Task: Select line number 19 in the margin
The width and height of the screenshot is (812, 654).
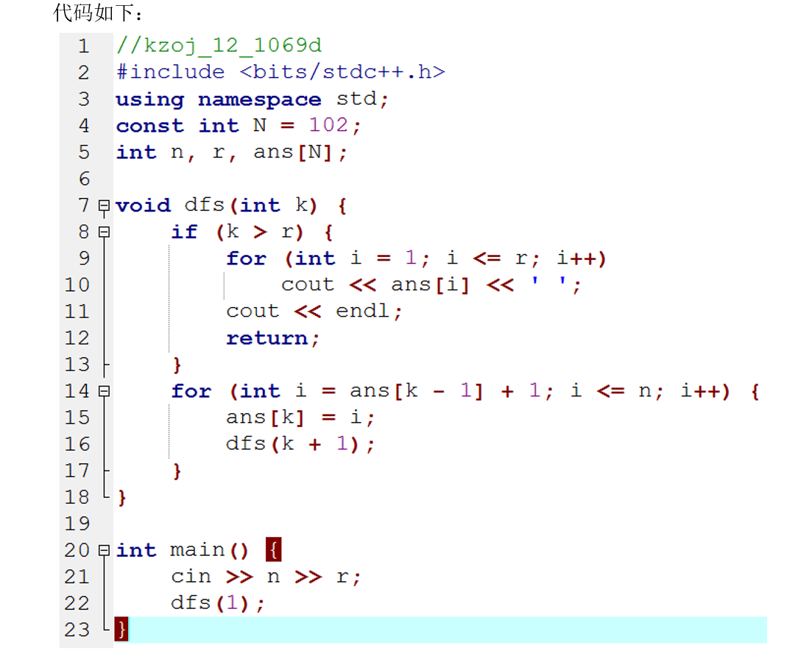Action: coord(77,524)
